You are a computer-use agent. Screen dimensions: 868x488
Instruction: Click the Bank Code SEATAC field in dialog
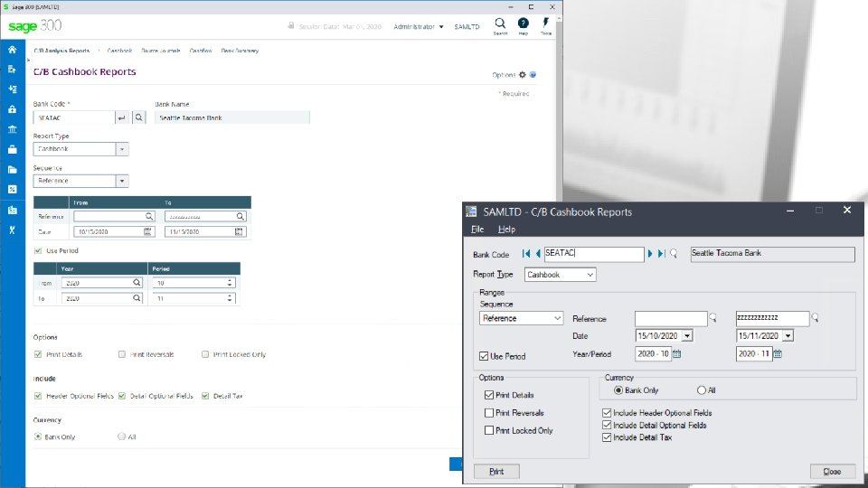593,253
